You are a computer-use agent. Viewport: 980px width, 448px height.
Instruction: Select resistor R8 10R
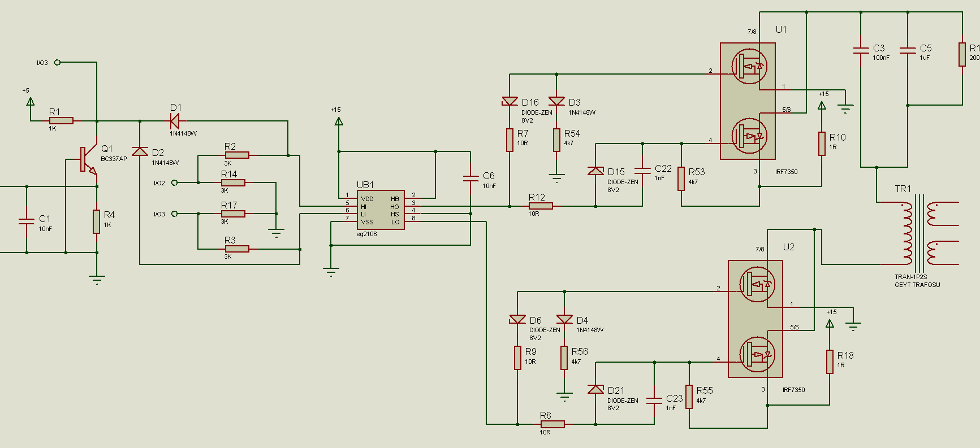pyautogui.click(x=552, y=424)
